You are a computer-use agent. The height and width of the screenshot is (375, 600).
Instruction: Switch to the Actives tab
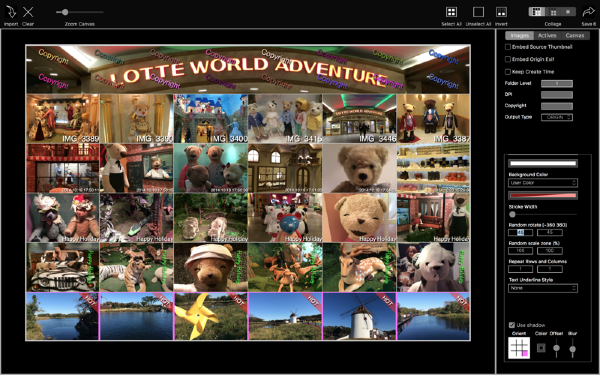(547, 35)
